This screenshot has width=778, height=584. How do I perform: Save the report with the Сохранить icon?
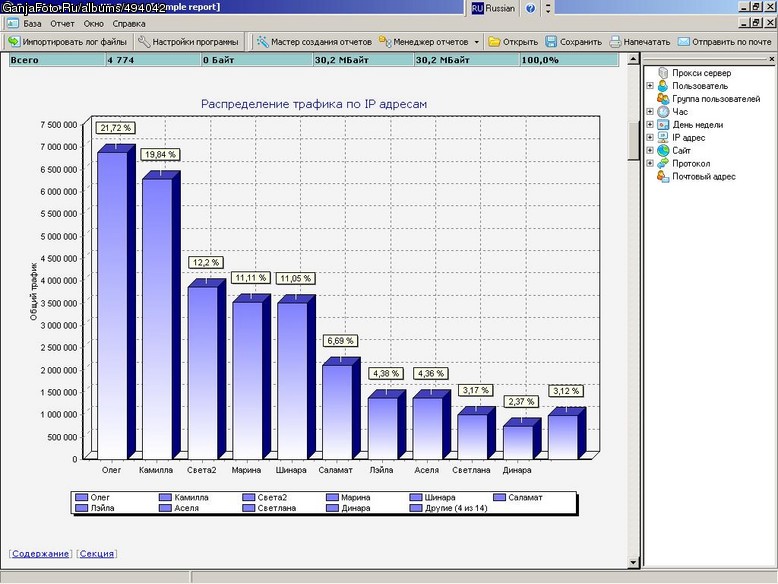pyautogui.click(x=551, y=42)
